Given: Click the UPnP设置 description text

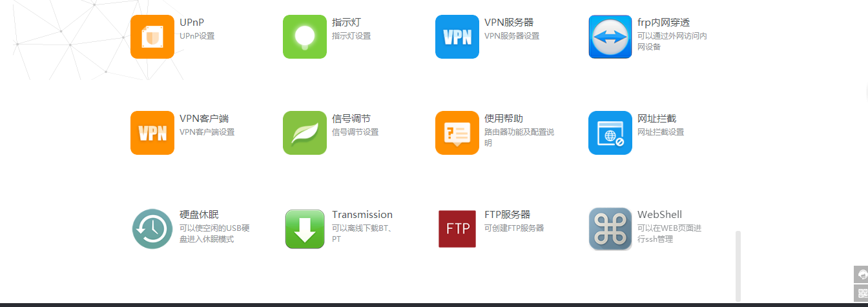Looking at the screenshot, I should pos(197,36).
